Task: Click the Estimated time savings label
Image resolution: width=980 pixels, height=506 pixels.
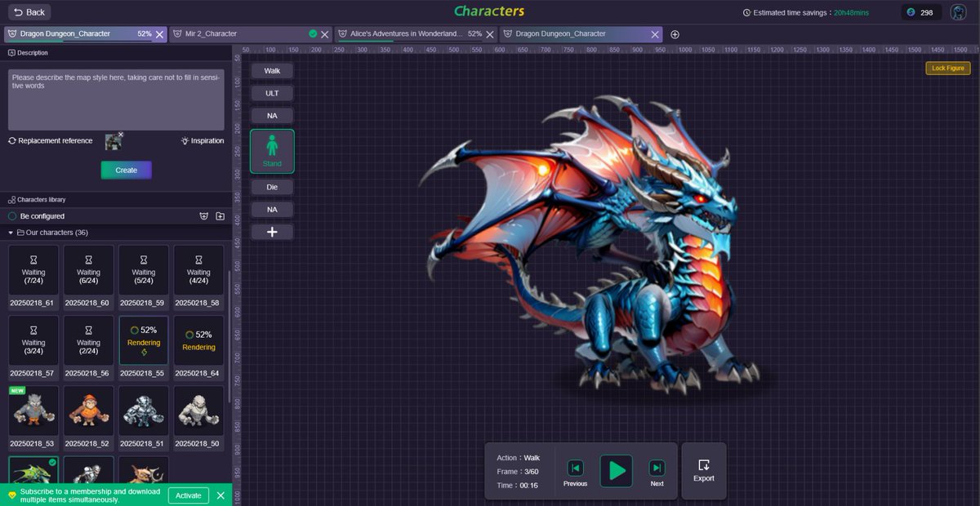Action: point(793,12)
